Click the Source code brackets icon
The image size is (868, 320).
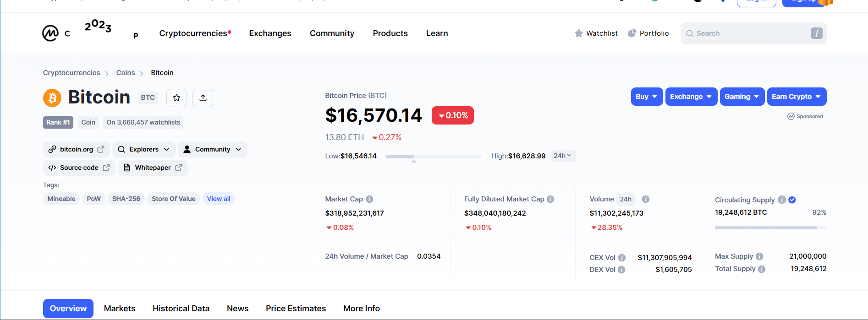pyautogui.click(x=52, y=168)
